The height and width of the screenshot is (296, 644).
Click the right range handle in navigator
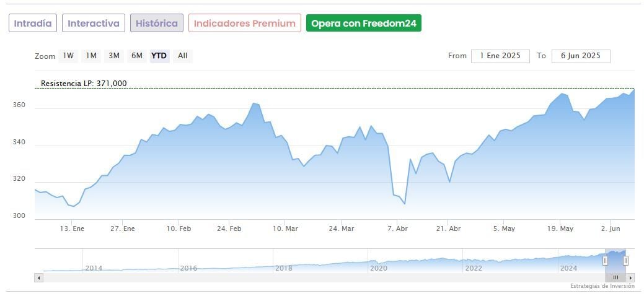(625, 261)
